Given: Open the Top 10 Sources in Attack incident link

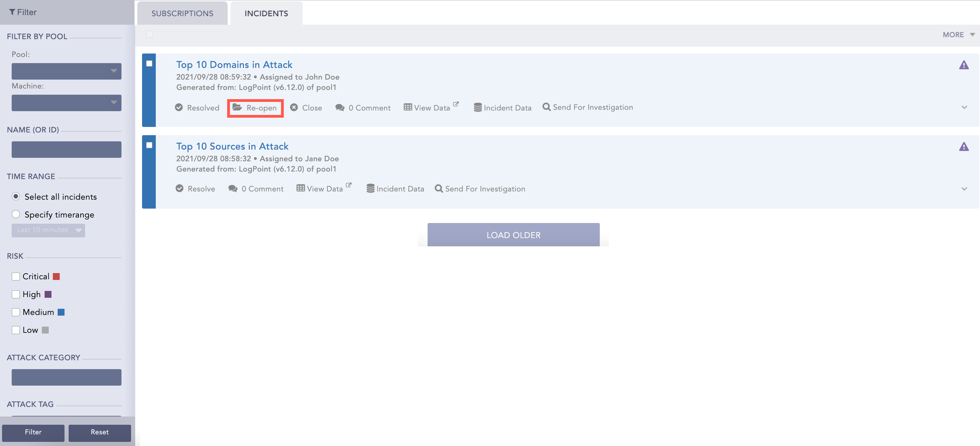Looking at the screenshot, I should [232, 146].
